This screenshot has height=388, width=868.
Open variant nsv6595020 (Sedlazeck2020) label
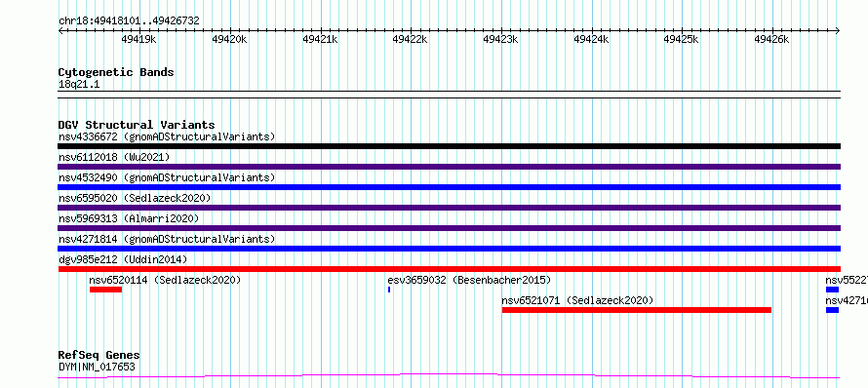[135, 198]
